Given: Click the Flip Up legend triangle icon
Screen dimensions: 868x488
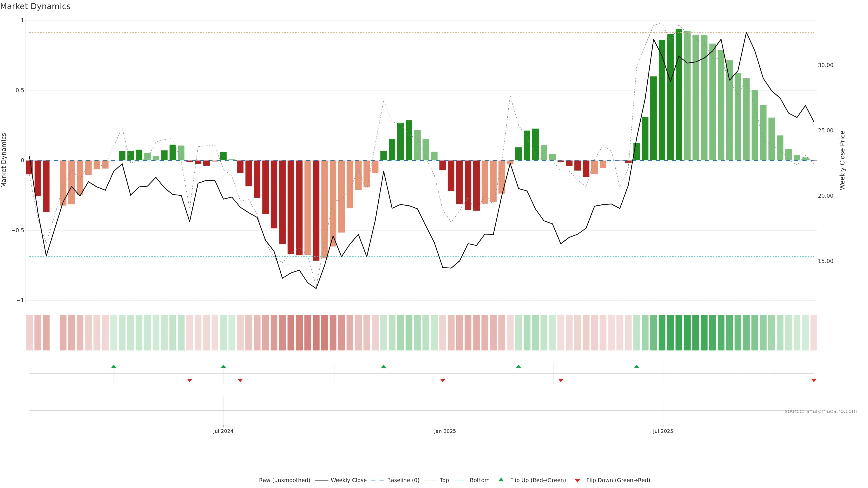Looking at the screenshot, I should [x=501, y=480].
